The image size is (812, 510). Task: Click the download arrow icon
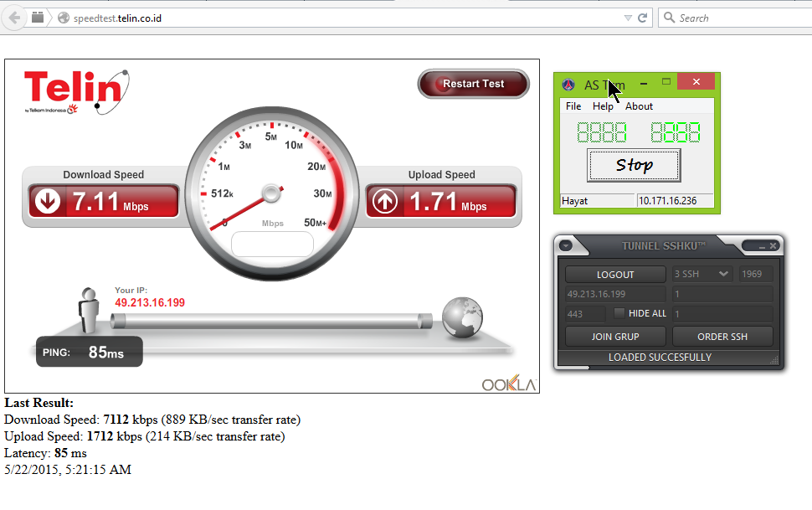(48, 201)
